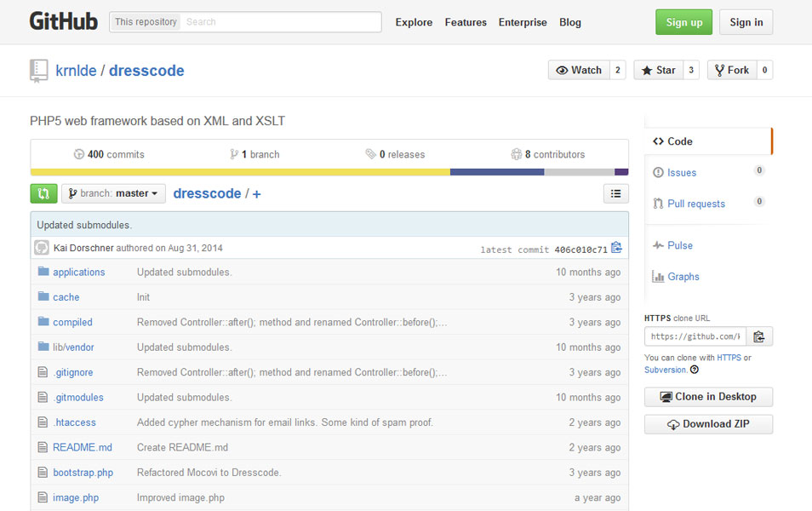This screenshot has width=812, height=511.
Task: Click the compiled folder icon
Action: click(43, 321)
